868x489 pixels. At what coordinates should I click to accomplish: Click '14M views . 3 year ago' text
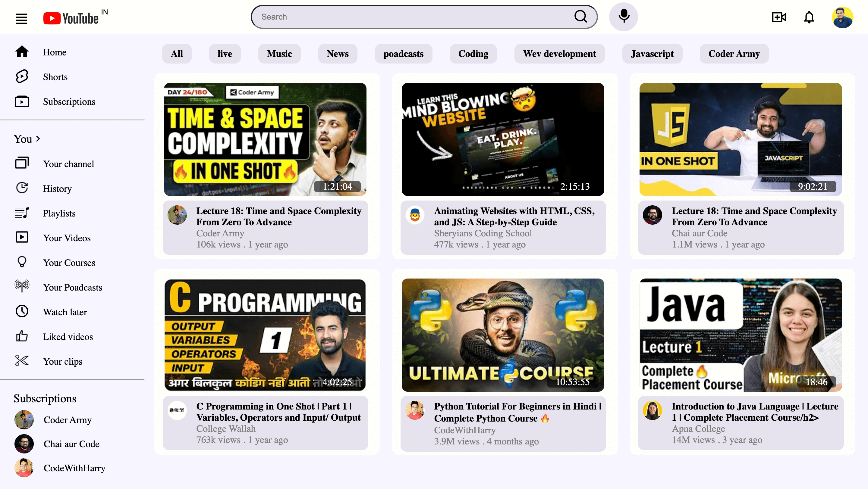717,440
